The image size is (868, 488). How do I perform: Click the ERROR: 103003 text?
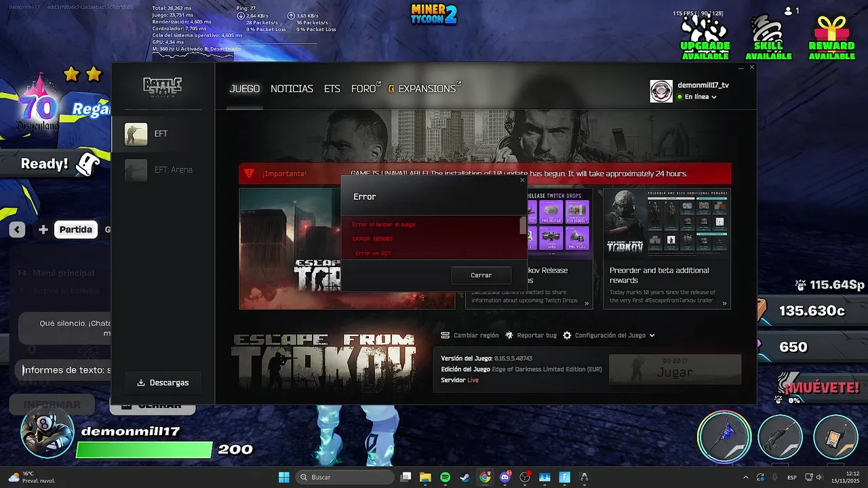point(372,239)
